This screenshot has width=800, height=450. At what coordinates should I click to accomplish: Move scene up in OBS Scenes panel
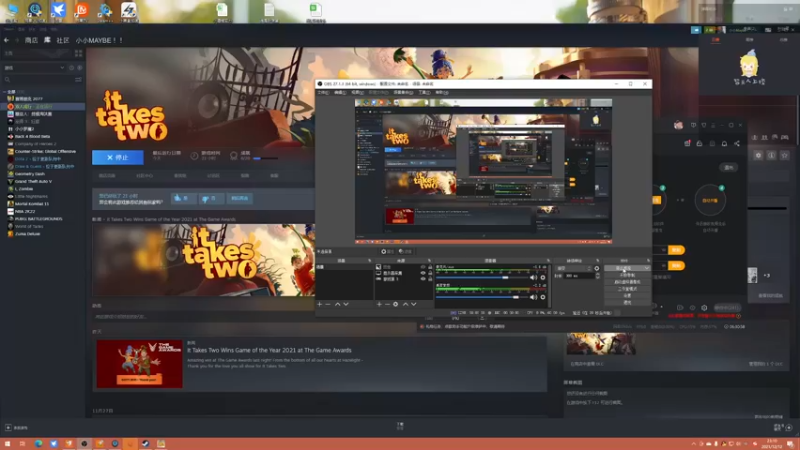337,304
